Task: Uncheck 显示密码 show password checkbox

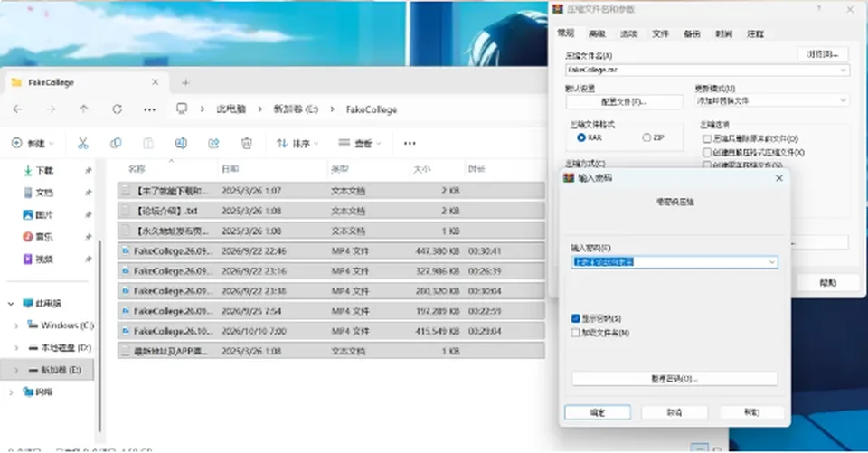Action: click(x=575, y=318)
